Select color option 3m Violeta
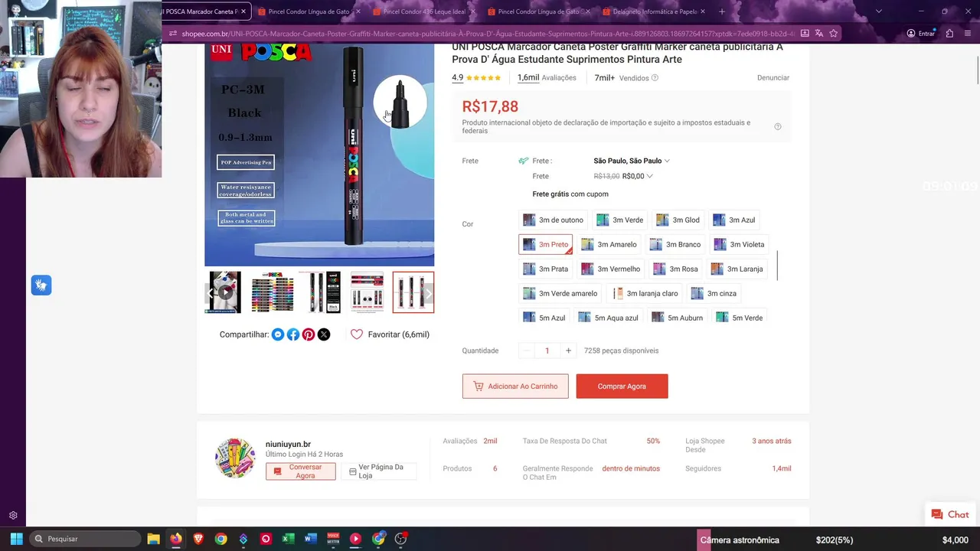The width and height of the screenshot is (980, 551). 739,245
